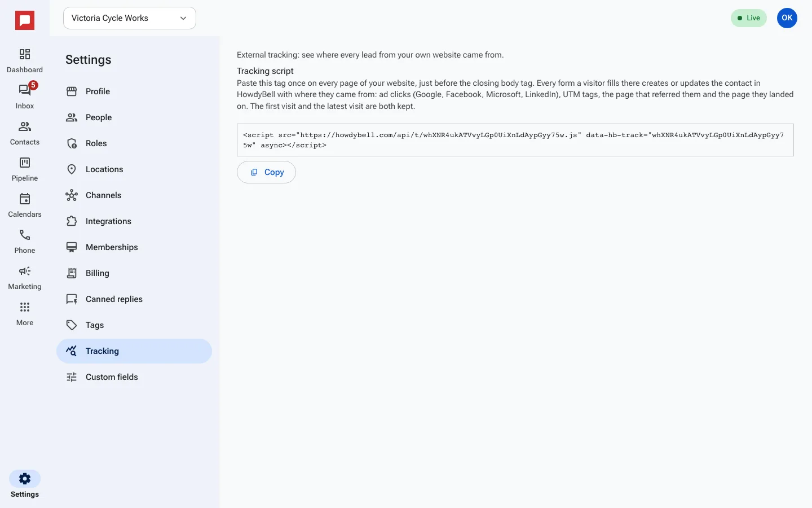
Task: Select People in settings menu
Action: coord(134,117)
